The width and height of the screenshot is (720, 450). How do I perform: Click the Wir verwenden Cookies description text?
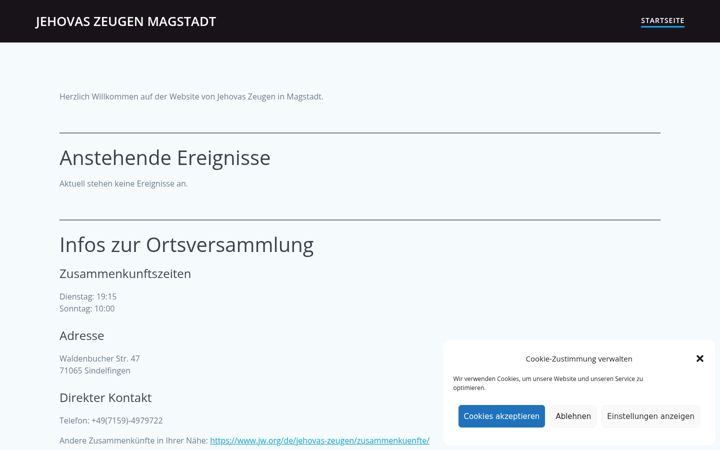coord(548,383)
